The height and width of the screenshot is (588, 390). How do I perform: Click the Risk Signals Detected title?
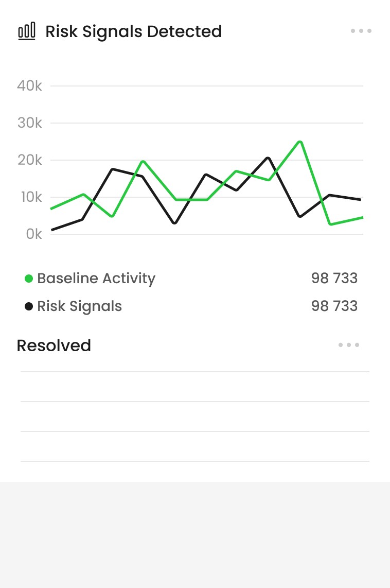(134, 31)
